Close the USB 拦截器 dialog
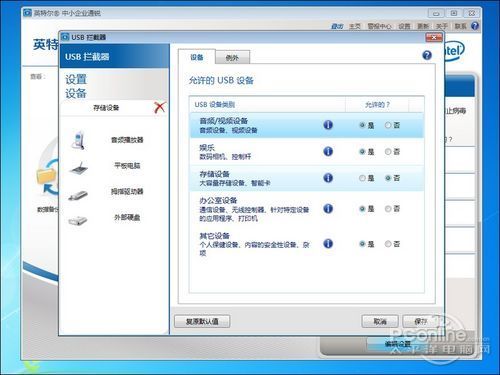This screenshot has height=375, width=500. click(434, 37)
